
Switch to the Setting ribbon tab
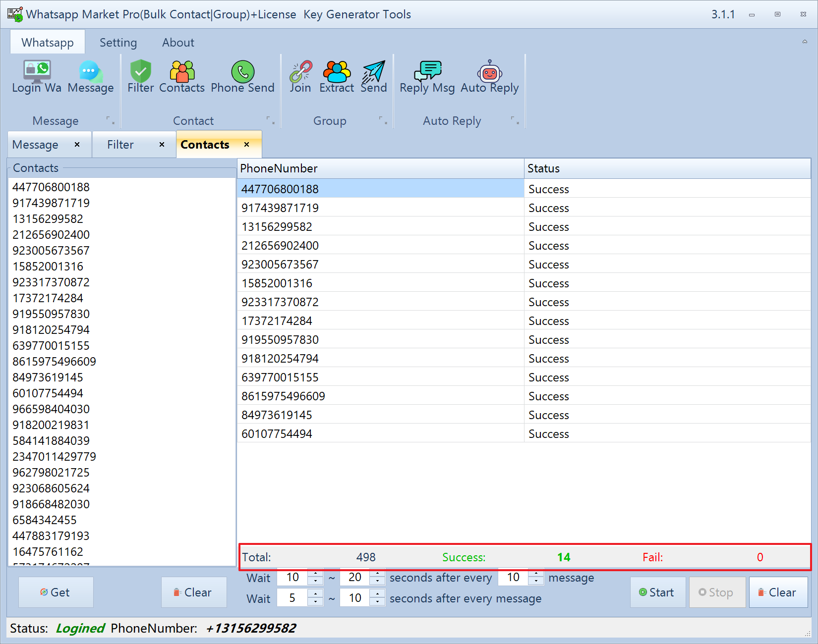pos(118,42)
